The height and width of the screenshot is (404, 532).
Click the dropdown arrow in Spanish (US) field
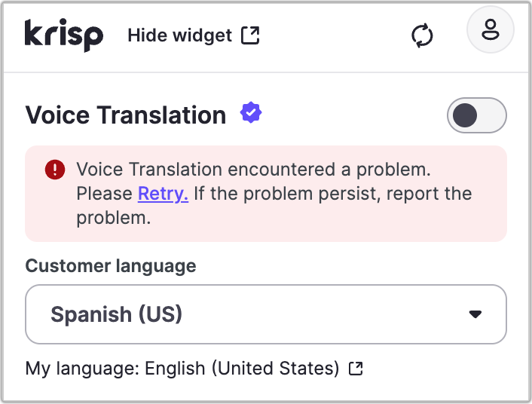point(475,314)
